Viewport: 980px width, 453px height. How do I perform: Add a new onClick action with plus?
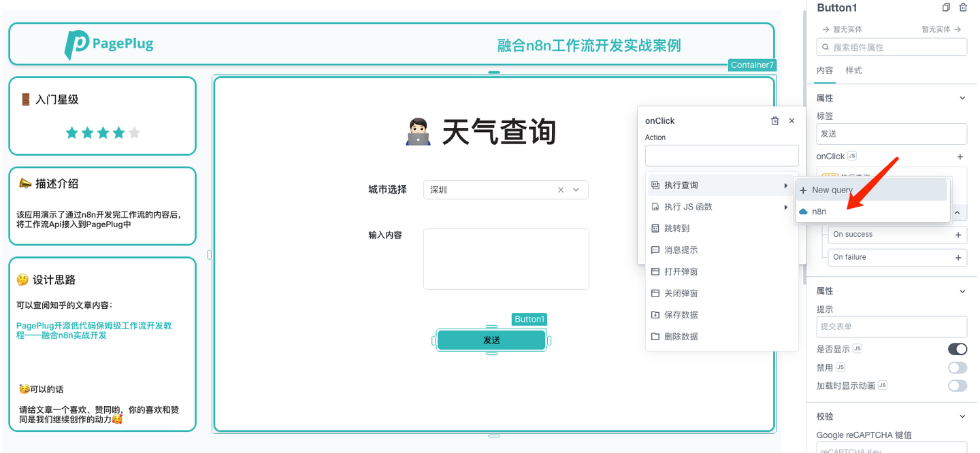coord(960,156)
